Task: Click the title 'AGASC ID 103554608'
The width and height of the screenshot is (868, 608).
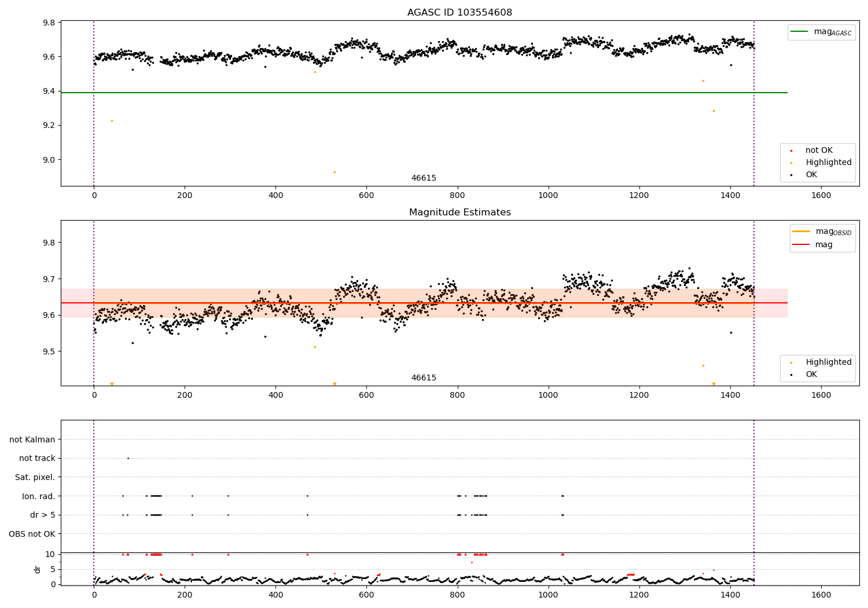Action: coord(459,12)
